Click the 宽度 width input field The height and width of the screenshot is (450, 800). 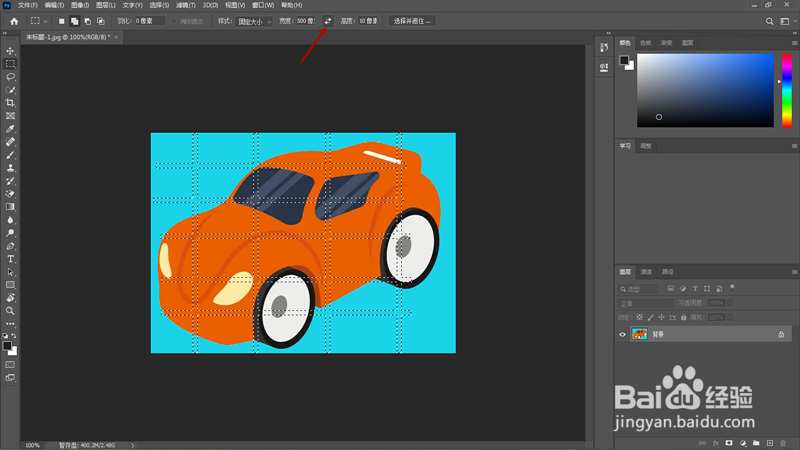pos(305,20)
